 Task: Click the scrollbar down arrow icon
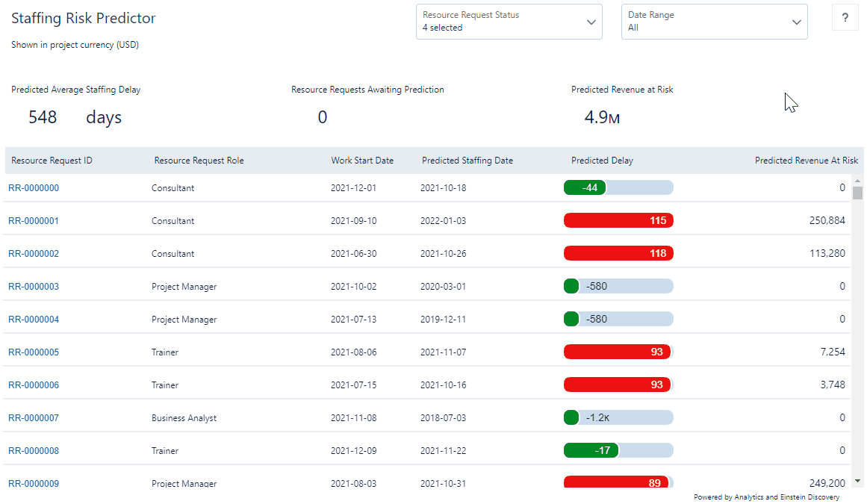857,482
